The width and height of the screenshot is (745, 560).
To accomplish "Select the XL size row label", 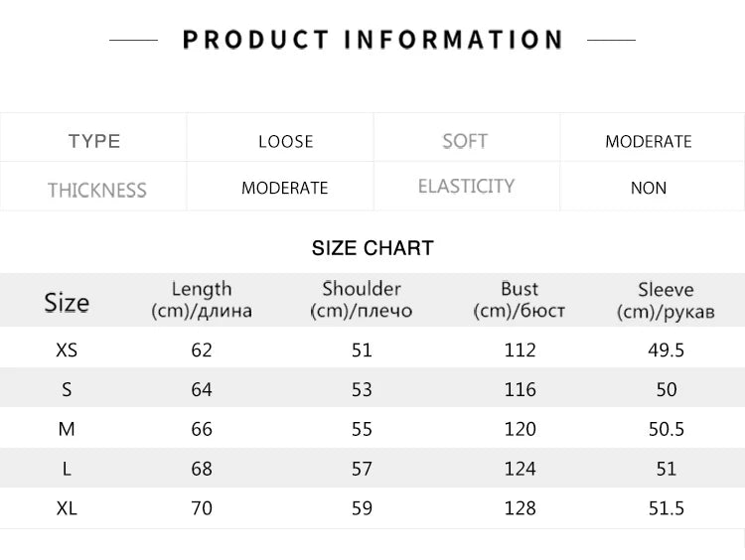I will (x=67, y=508).
